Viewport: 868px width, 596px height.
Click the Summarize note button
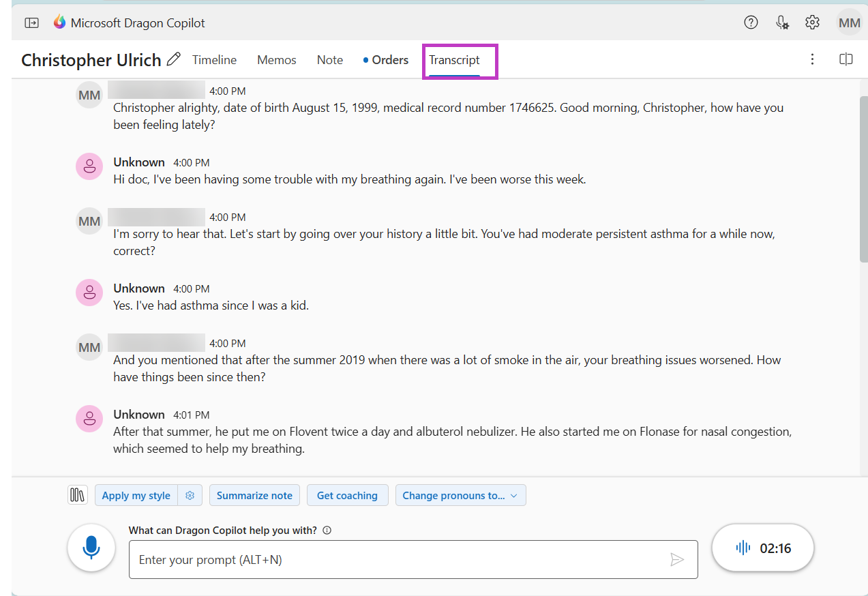[254, 495]
